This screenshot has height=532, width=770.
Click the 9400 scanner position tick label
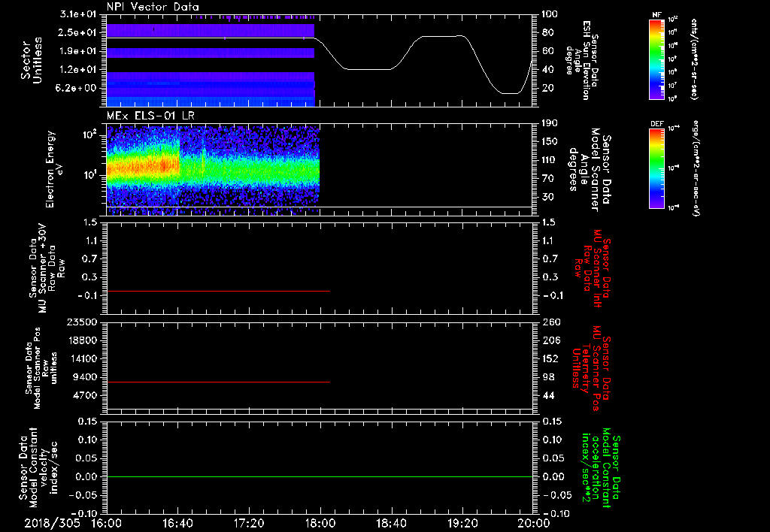84,377
